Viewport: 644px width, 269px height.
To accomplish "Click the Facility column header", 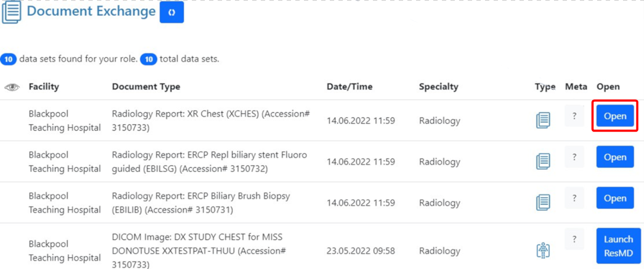I will click(x=44, y=87).
